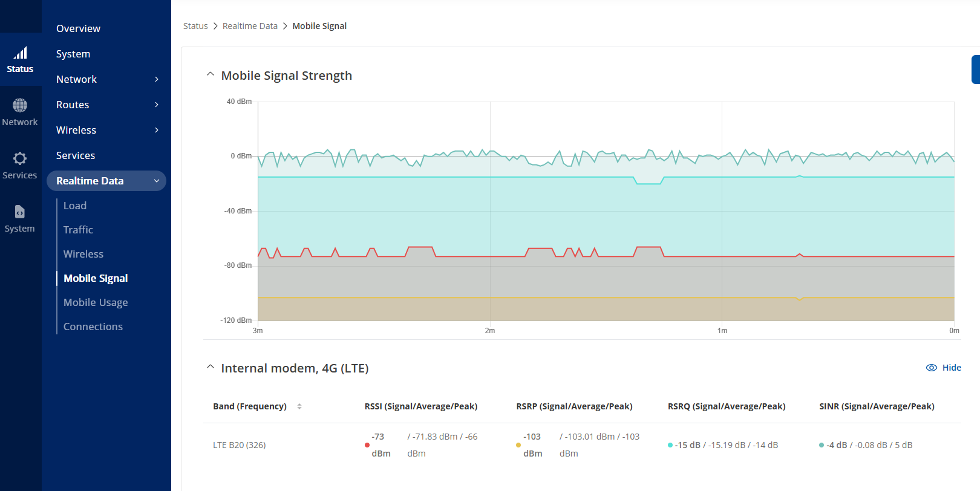
Task: Open the Status signal bars icon
Action: point(20,53)
